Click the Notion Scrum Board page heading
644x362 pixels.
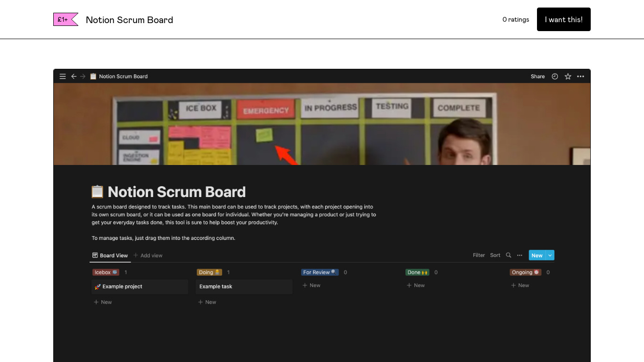[x=177, y=192]
